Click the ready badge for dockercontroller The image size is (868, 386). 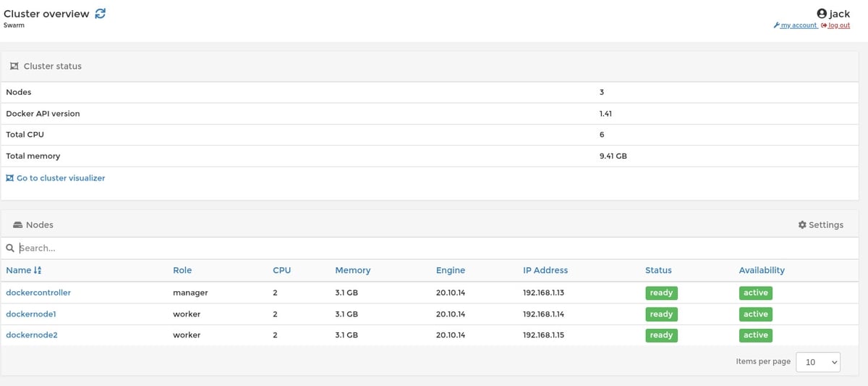tap(661, 293)
